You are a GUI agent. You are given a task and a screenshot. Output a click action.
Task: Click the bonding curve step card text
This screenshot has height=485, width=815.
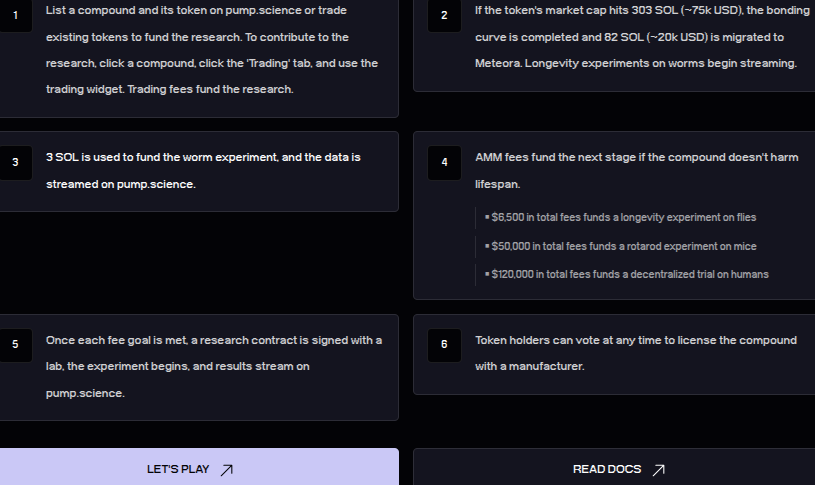642,37
